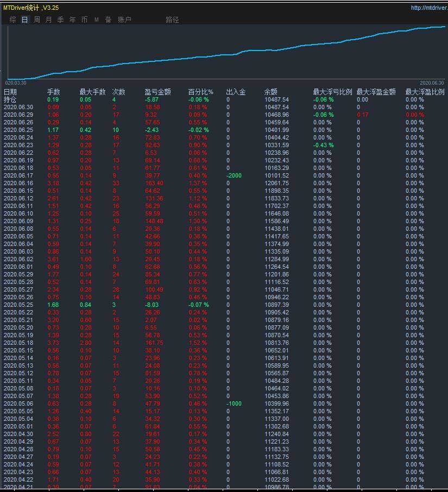Viewport: 448px width, 492px height.
Task: Click the 100.49 profit amount
Action: click(x=154, y=289)
